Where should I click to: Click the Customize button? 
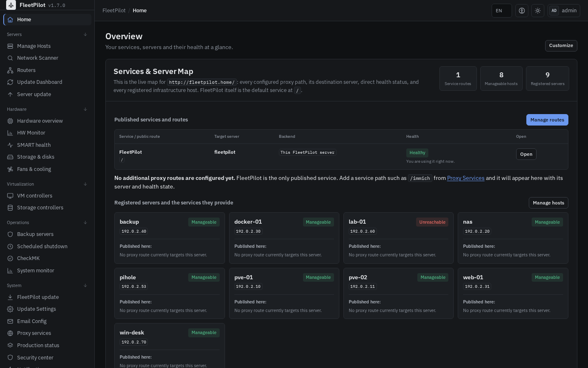click(x=561, y=46)
